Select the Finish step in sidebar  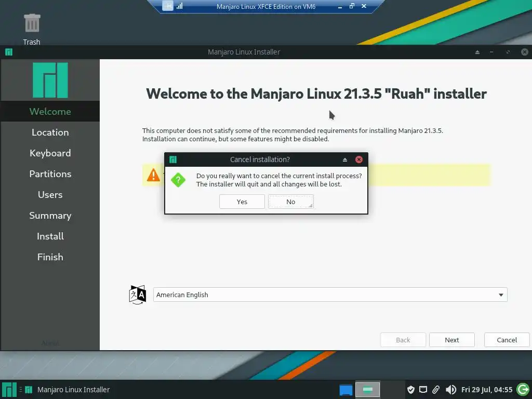pos(50,257)
